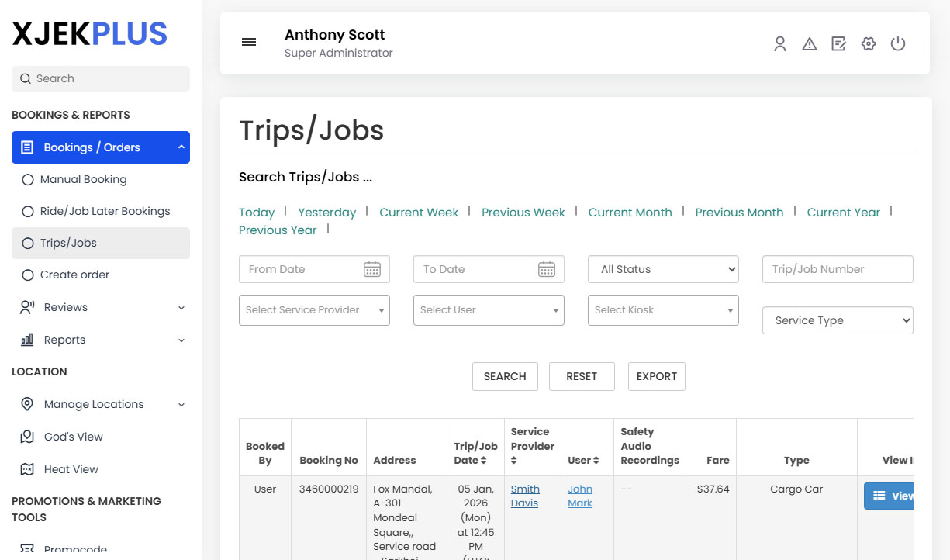950x560 pixels.
Task: Click the hamburger menu icon
Action: 248,42
